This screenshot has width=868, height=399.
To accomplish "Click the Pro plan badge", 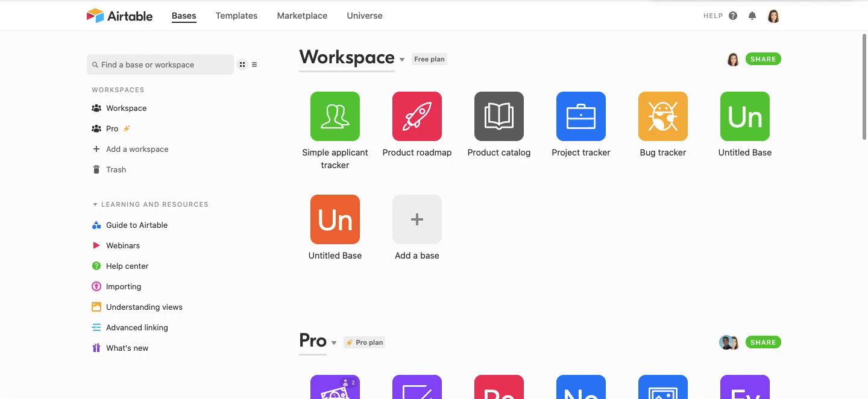I will tap(365, 342).
